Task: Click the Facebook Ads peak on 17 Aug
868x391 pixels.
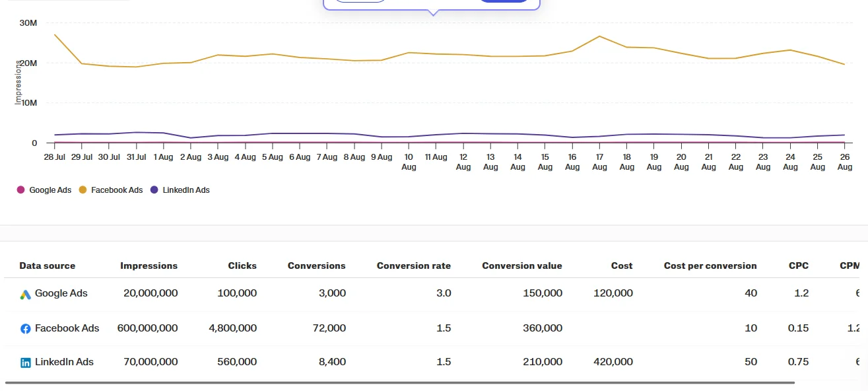Action: pos(599,36)
